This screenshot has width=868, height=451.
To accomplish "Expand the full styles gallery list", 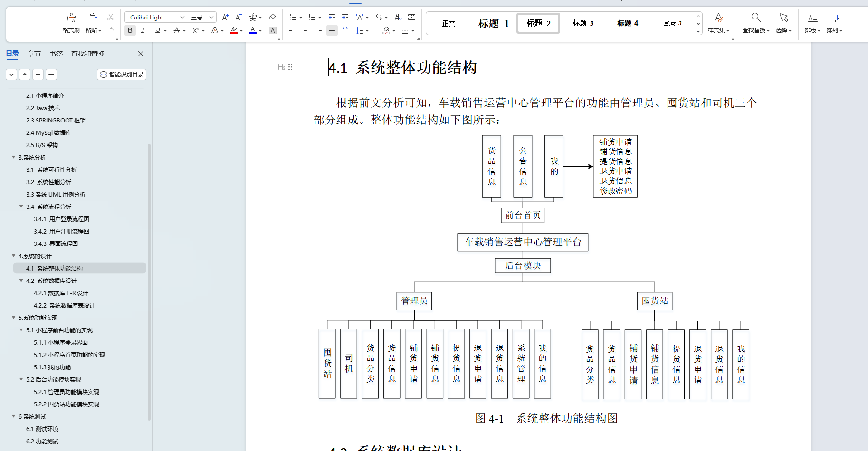I will [698, 31].
